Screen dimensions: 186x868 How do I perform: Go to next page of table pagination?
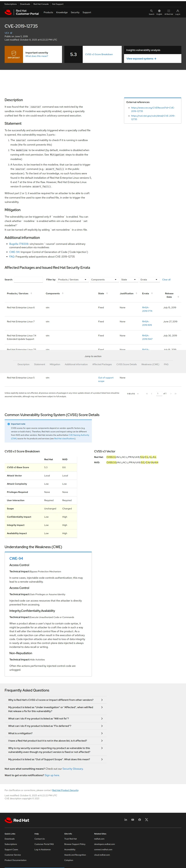171,393
